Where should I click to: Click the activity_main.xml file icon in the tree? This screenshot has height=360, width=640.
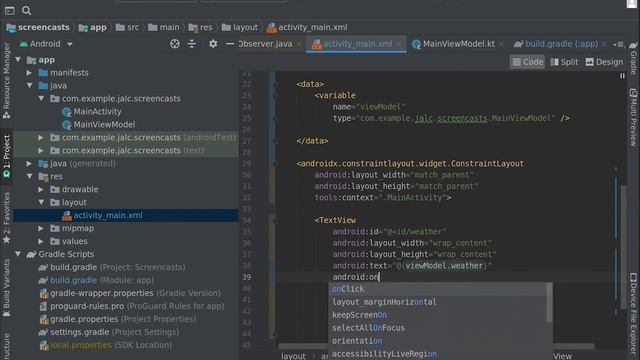tap(67, 216)
